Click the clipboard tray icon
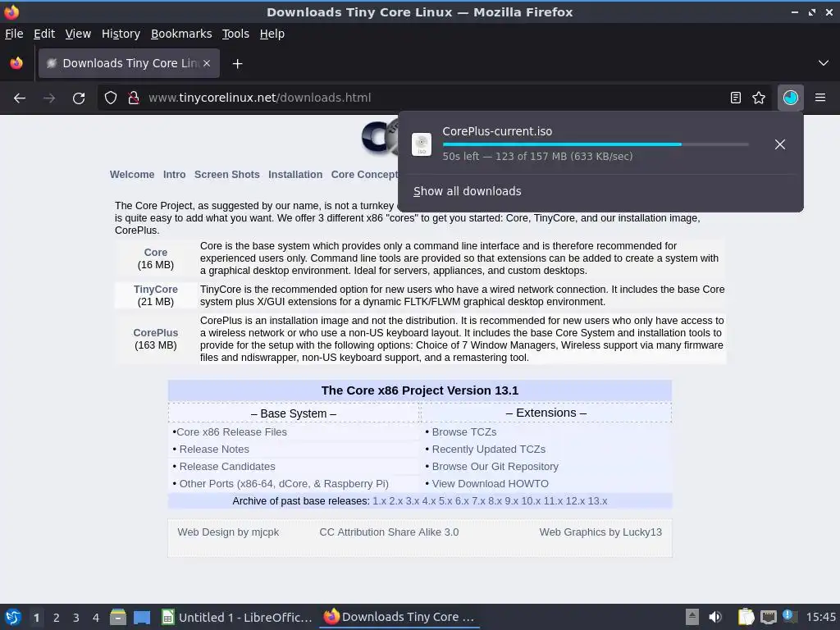 pyautogui.click(x=745, y=617)
